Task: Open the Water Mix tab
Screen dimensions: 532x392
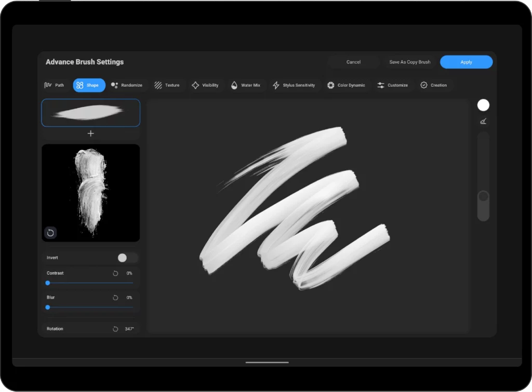Action: click(x=246, y=85)
